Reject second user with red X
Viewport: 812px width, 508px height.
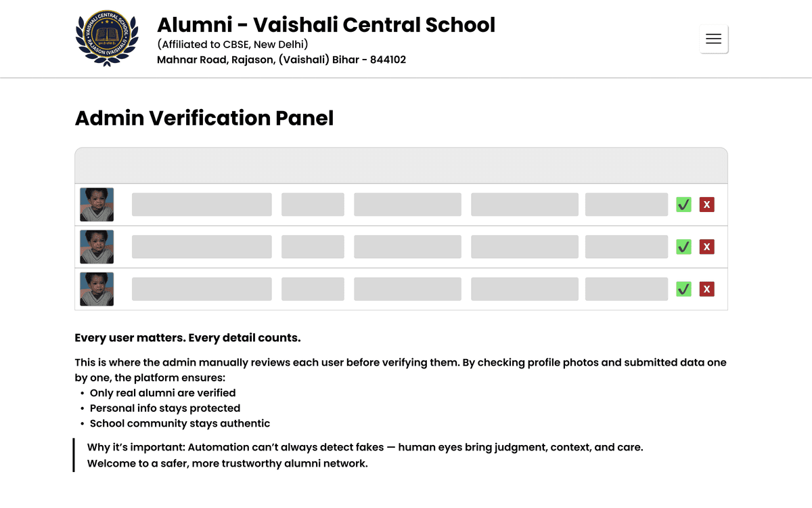coord(706,247)
